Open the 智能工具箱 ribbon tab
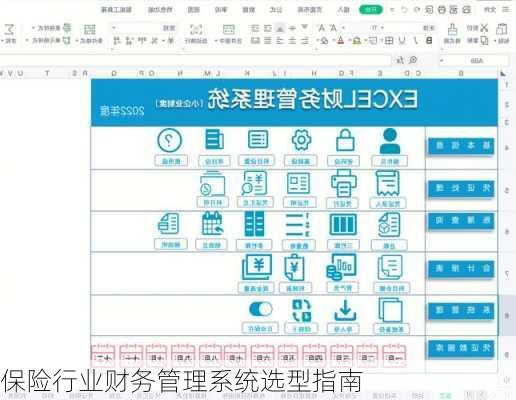The height and width of the screenshot is (400, 516). click(116, 10)
